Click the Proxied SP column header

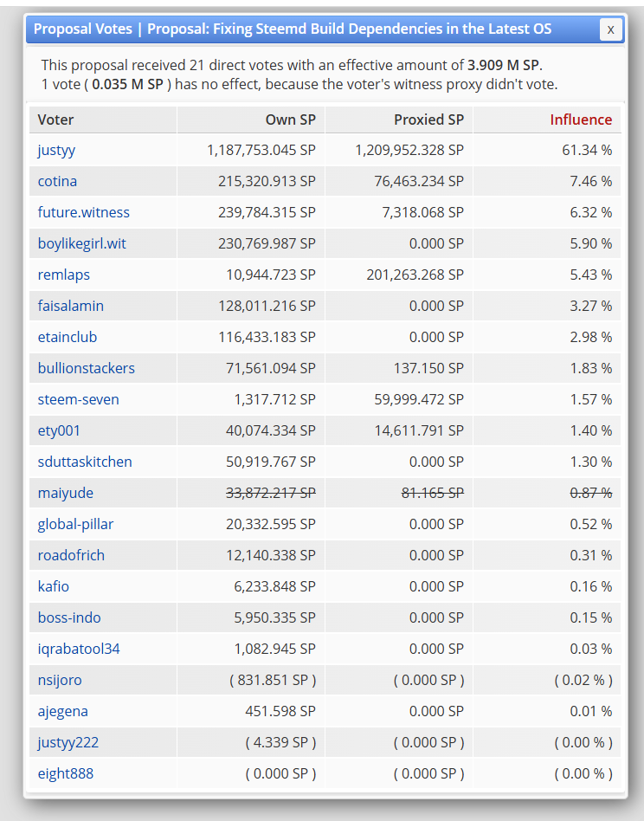coord(429,120)
